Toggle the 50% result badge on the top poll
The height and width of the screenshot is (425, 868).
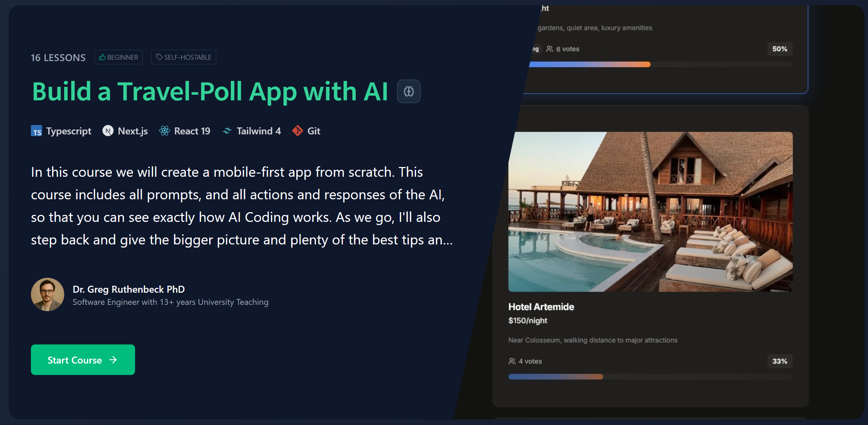tap(779, 49)
